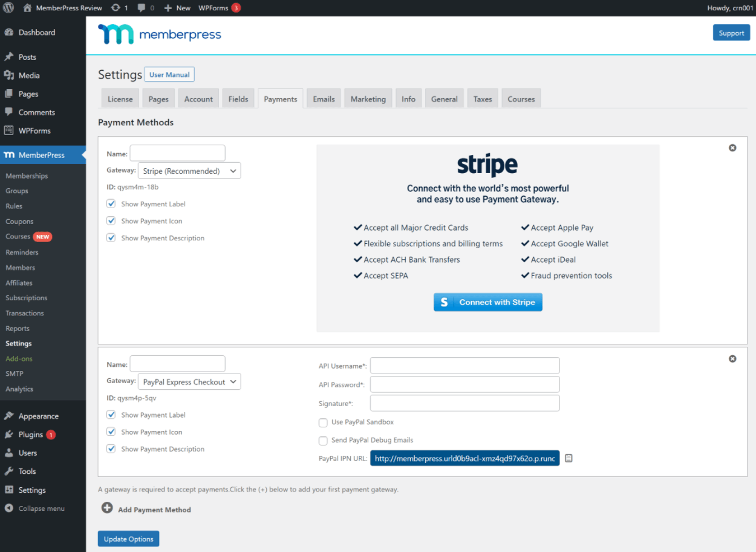Viewport: 756px width, 552px height.
Task: Switch to the License tab
Action: 120,99
